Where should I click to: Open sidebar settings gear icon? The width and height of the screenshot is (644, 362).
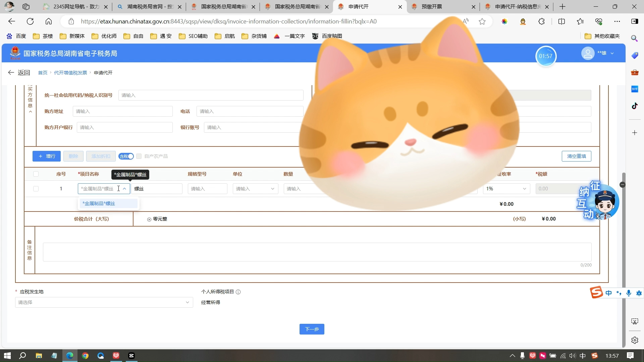click(635, 340)
